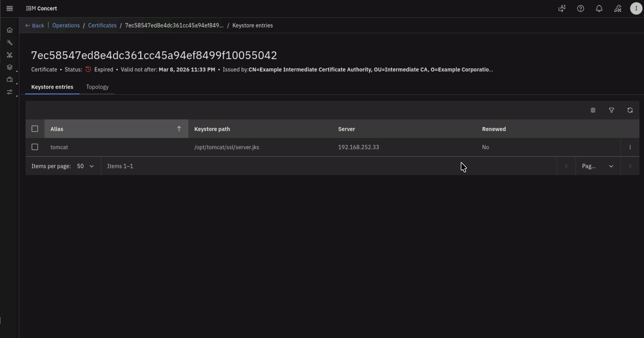
Task: Click the Operations breadcrumb link
Action: (x=66, y=26)
